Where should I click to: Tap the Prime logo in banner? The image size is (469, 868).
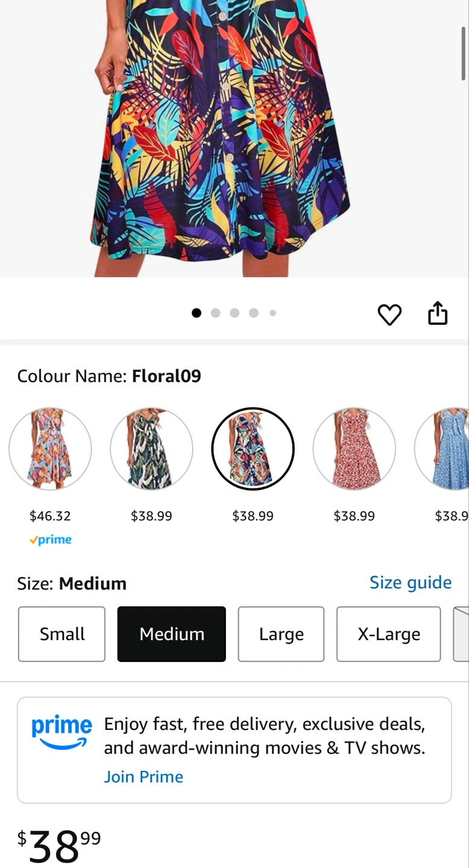tap(61, 732)
